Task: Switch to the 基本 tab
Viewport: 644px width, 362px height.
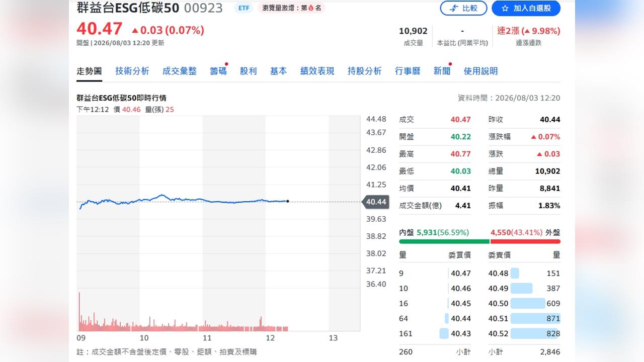Action: tap(279, 71)
